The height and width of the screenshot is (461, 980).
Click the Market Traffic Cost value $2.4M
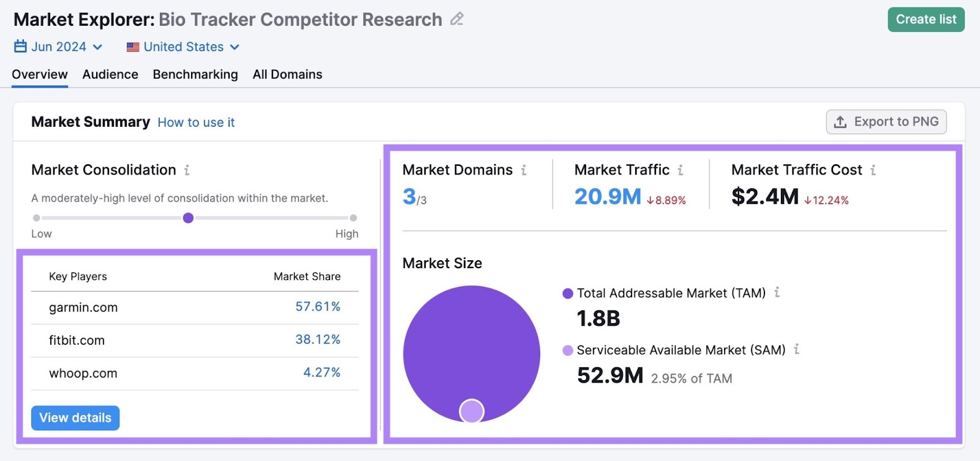pyautogui.click(x=765, y=197)
